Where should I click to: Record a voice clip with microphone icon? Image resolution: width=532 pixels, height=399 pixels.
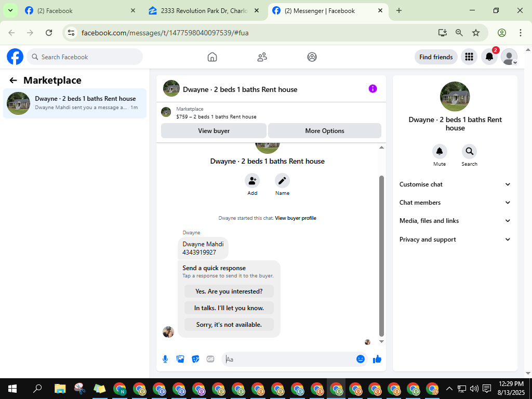tap(165, 359)
